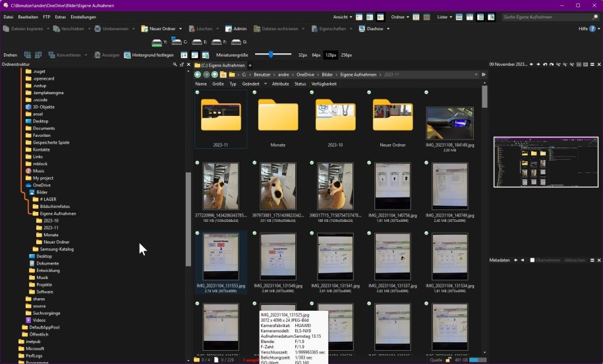Click the Miniaturengröße slider handle

pos(271,55)
